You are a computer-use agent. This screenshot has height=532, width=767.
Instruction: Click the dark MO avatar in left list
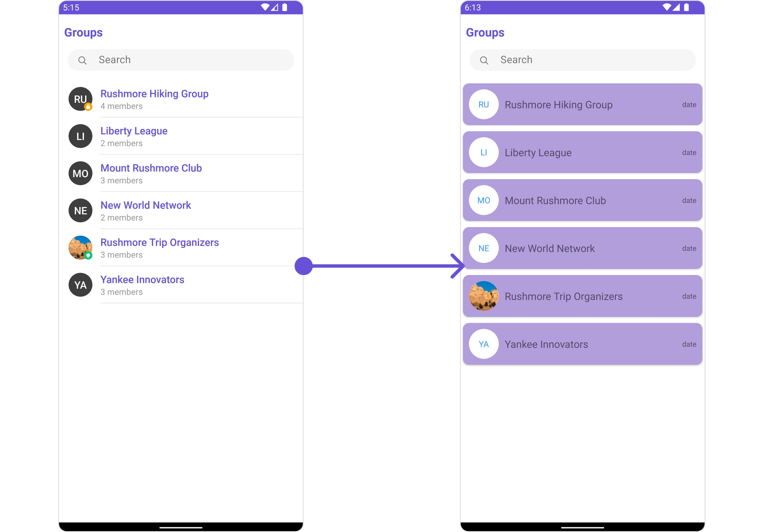(x=80, y=173)
